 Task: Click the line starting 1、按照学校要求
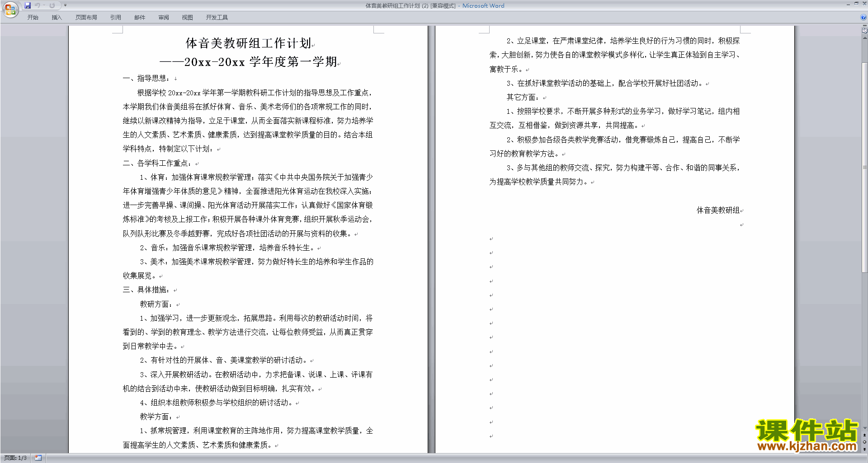[623, 111]
